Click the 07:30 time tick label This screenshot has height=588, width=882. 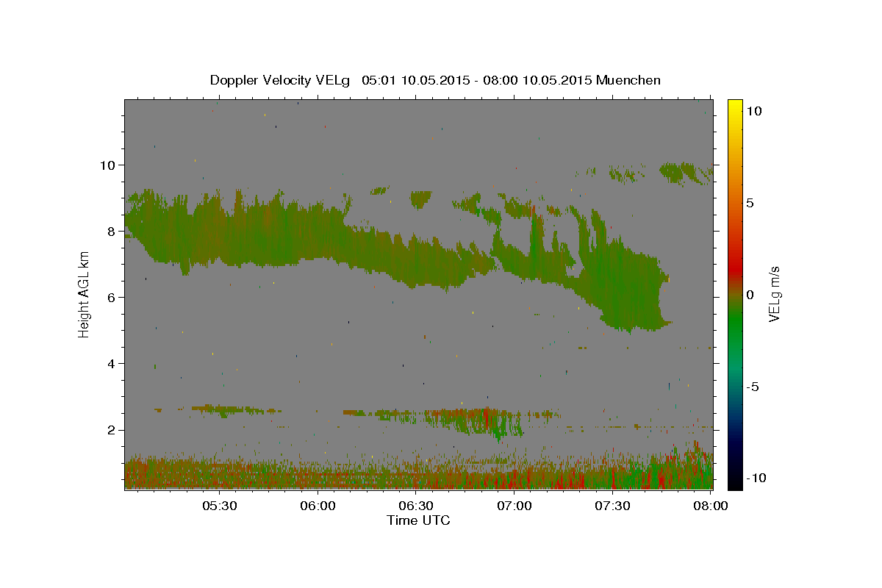[612, 506]
